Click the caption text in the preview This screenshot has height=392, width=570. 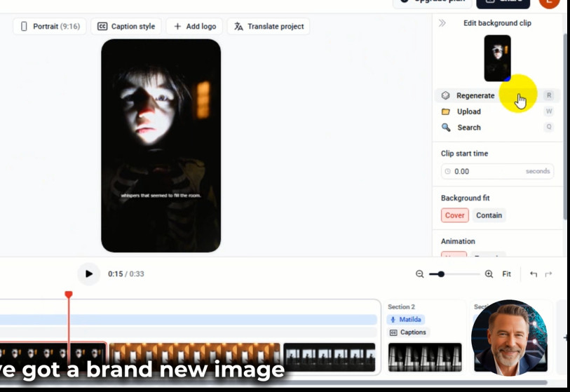coord(161,196)
